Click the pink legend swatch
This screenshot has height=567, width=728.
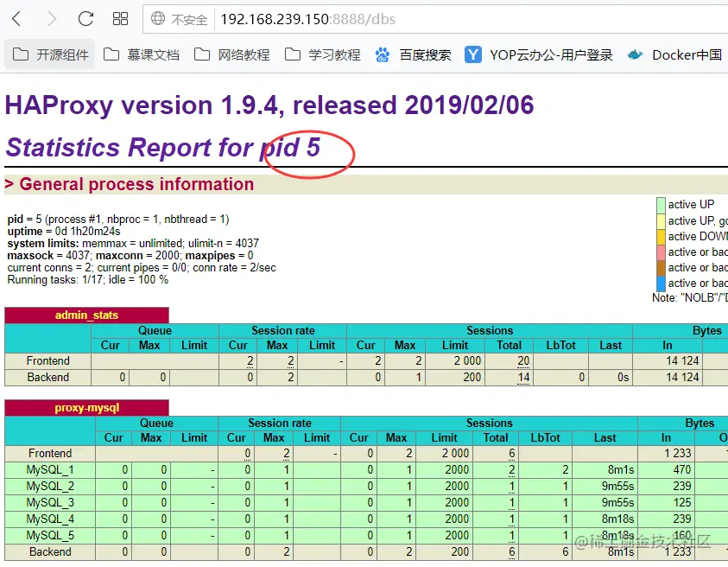[x=661, y=252]
